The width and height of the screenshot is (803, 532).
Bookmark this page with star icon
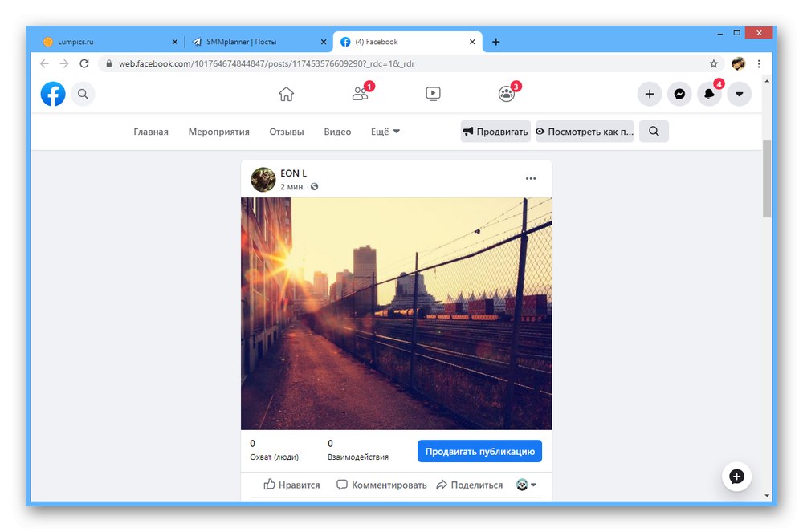click(x=714, y=63)
